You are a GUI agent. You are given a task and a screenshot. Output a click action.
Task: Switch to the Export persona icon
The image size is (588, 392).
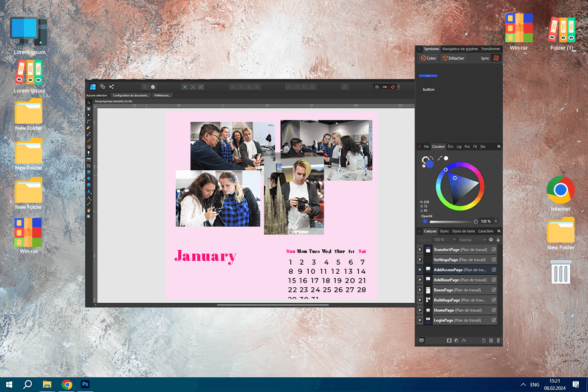coord(111,86)
